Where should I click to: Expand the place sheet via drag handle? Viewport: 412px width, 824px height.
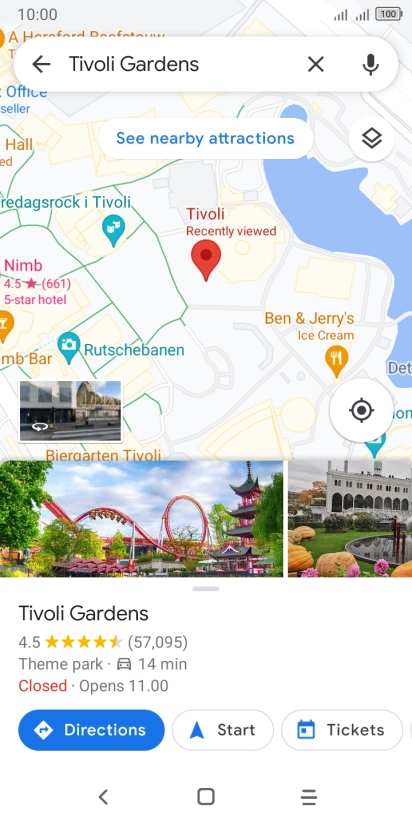coord(206,589)
